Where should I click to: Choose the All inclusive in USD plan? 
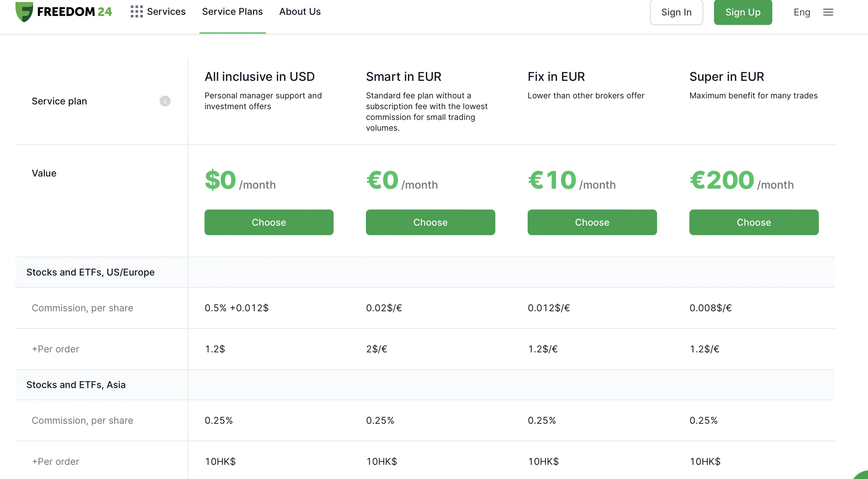point(269,222)
